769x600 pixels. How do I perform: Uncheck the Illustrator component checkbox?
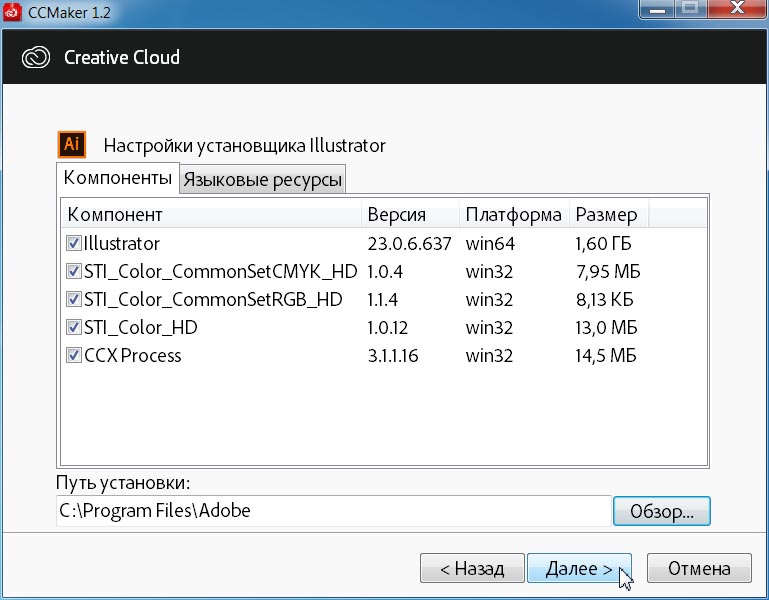74,243
